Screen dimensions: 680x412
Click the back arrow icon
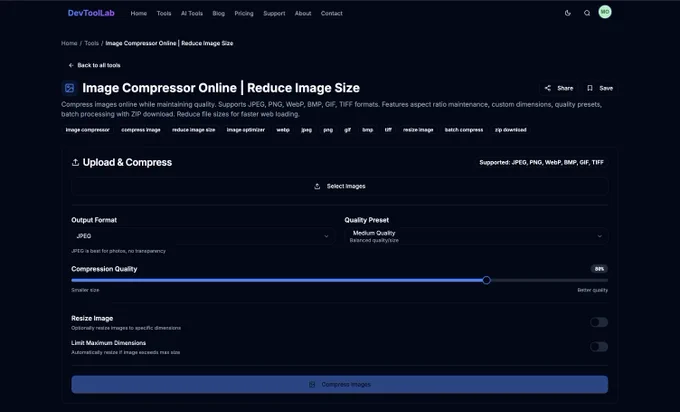point(71,65)
